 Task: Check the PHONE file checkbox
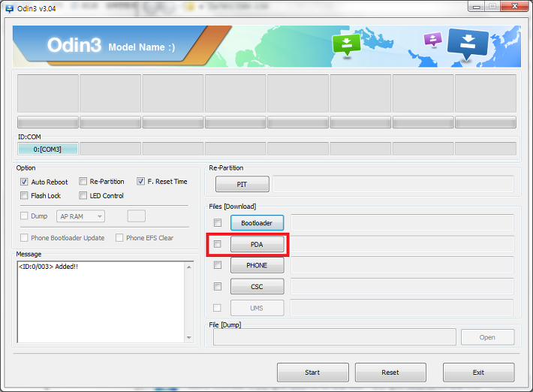[x=218, y=265]
